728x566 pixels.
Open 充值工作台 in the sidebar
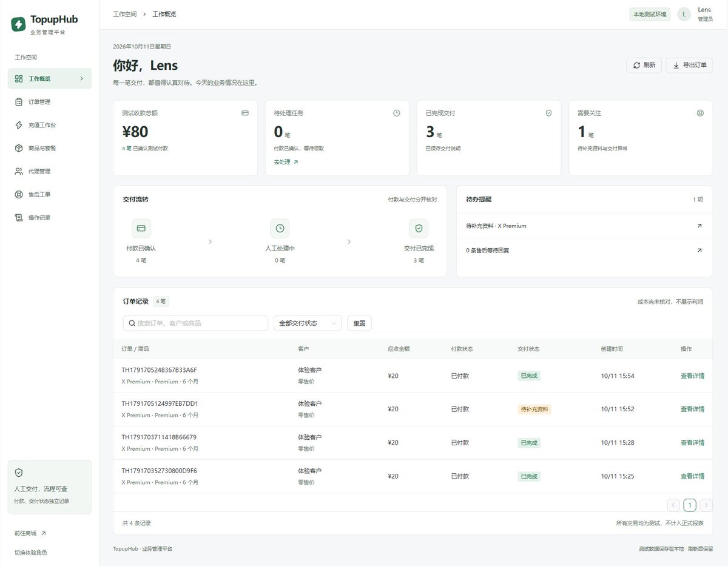pos(50,125)
